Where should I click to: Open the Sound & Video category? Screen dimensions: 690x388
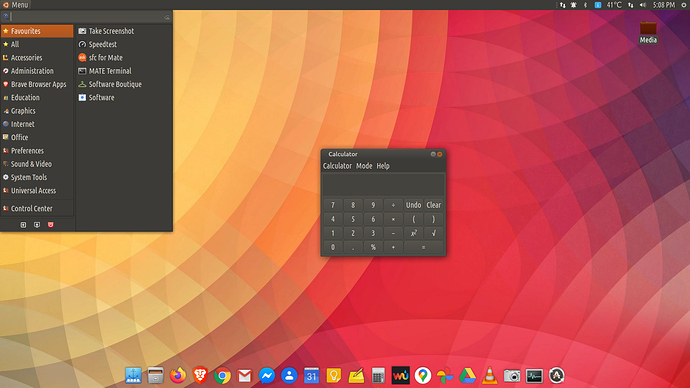click(37, 164)
